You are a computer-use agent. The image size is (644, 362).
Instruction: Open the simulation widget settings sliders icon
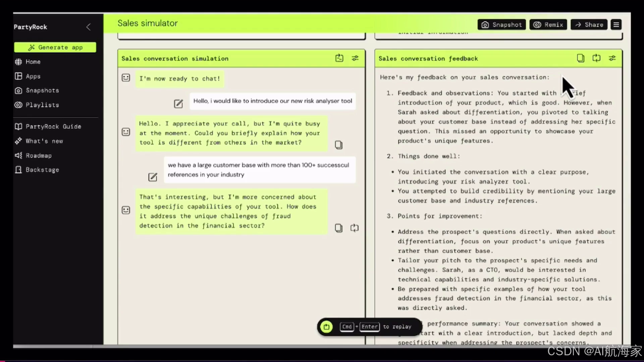click(x=355, y=58)
